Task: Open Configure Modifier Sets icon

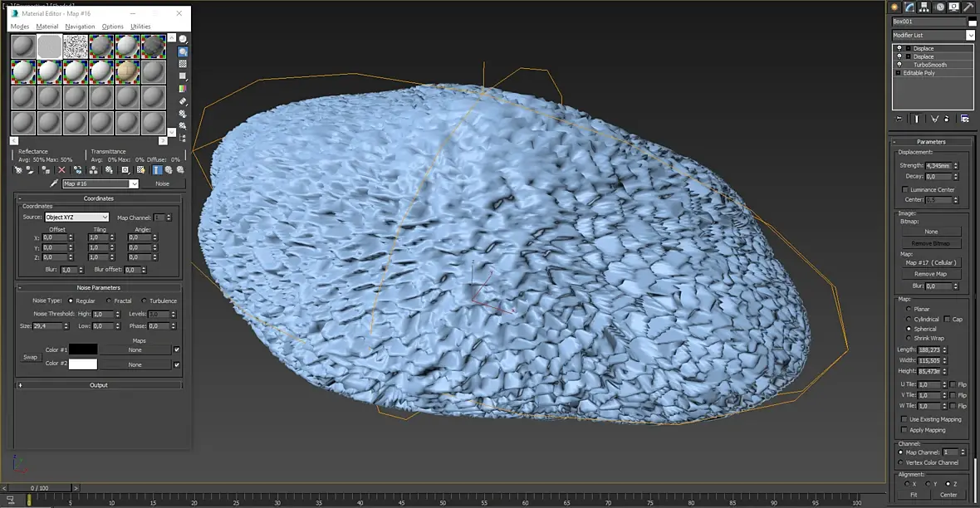Action: 965,119
